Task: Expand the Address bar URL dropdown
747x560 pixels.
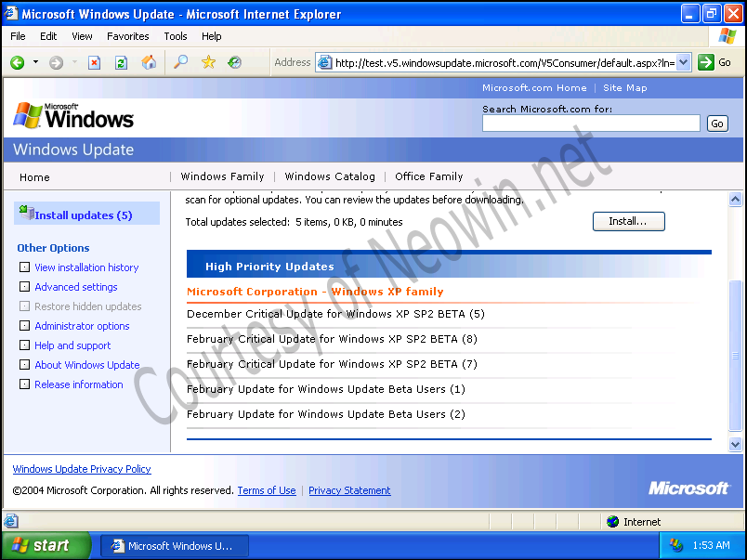Action: (684, 62)
